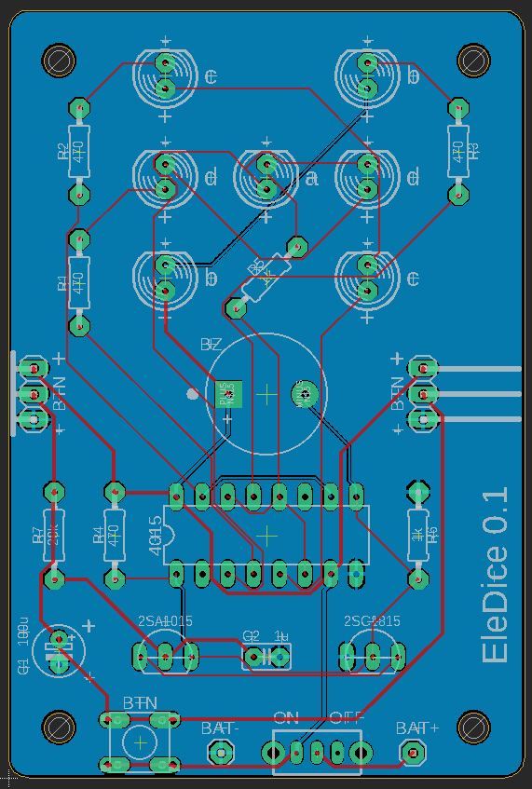The width and height of the screenshot is (532, 789).
Task: Select the R2 resistor body
Action: coord(79,151)
